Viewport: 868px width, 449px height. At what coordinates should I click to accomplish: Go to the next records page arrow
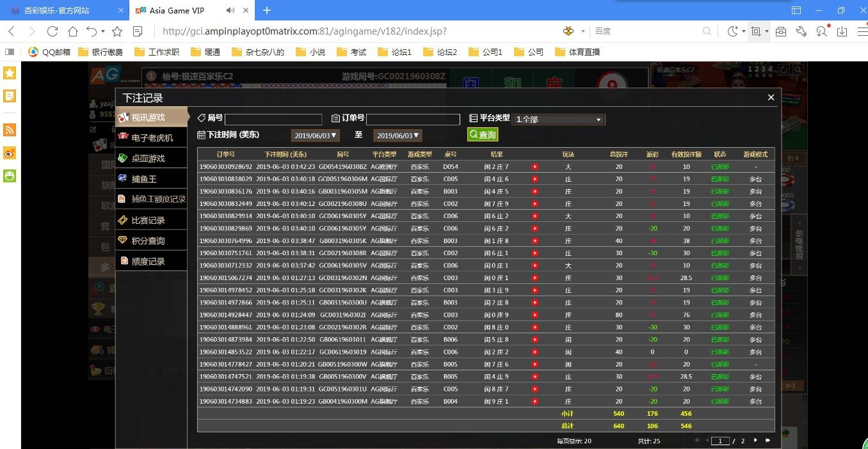tap(755, 441)
